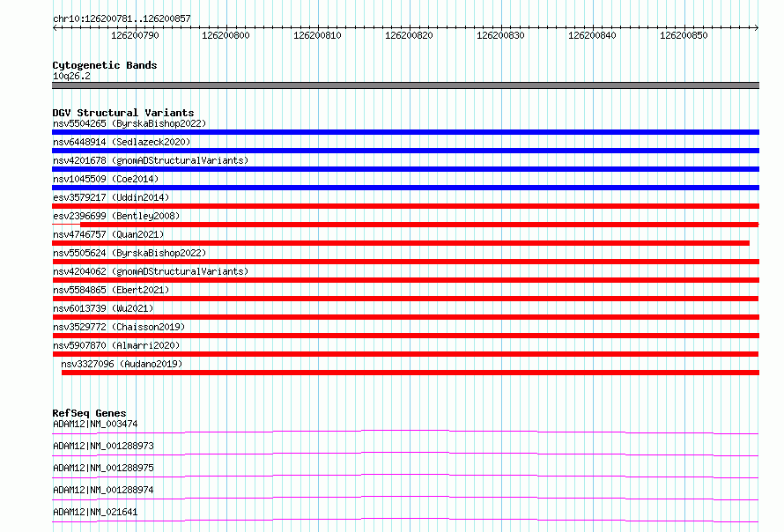784x532 pixels.
Task: Click the red bar under esv3579217
Action: pos(405,206)
